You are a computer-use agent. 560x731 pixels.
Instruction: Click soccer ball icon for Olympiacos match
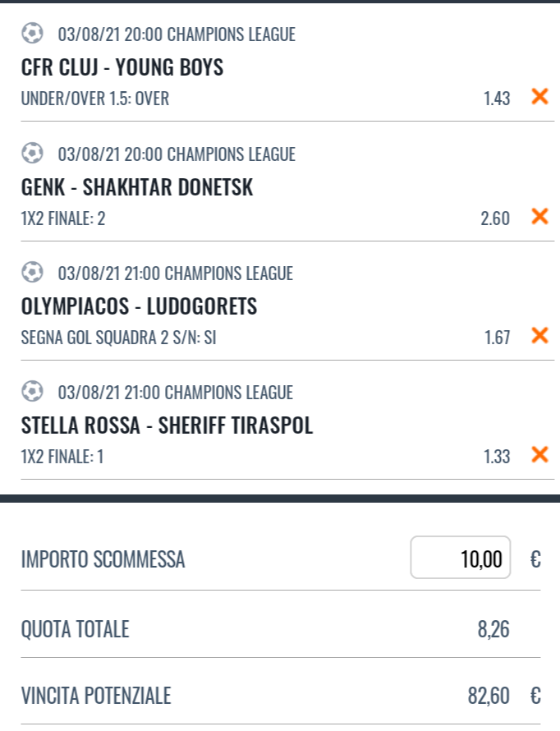tap(33, 272)
